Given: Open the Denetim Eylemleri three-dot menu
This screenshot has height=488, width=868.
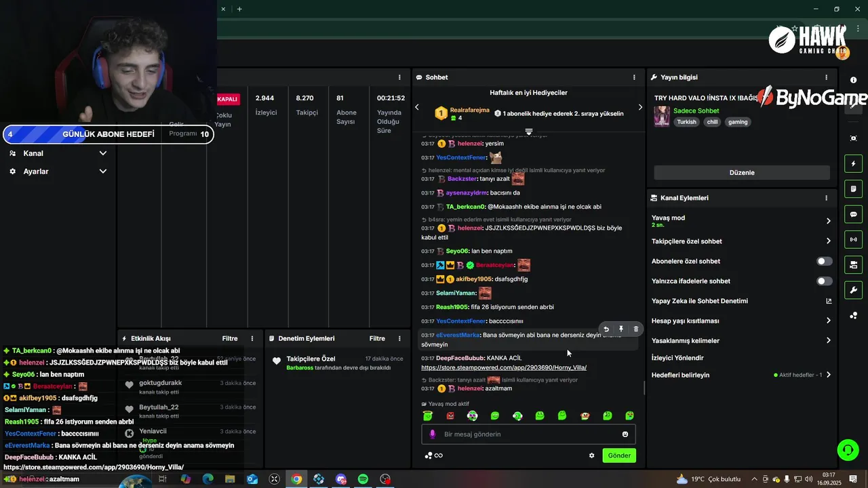Looking at the screenshot, I should (399, 338).
